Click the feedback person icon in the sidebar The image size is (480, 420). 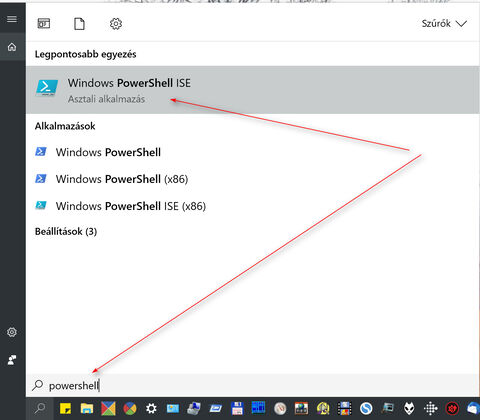pyautogui.click(x=12, y=360)
